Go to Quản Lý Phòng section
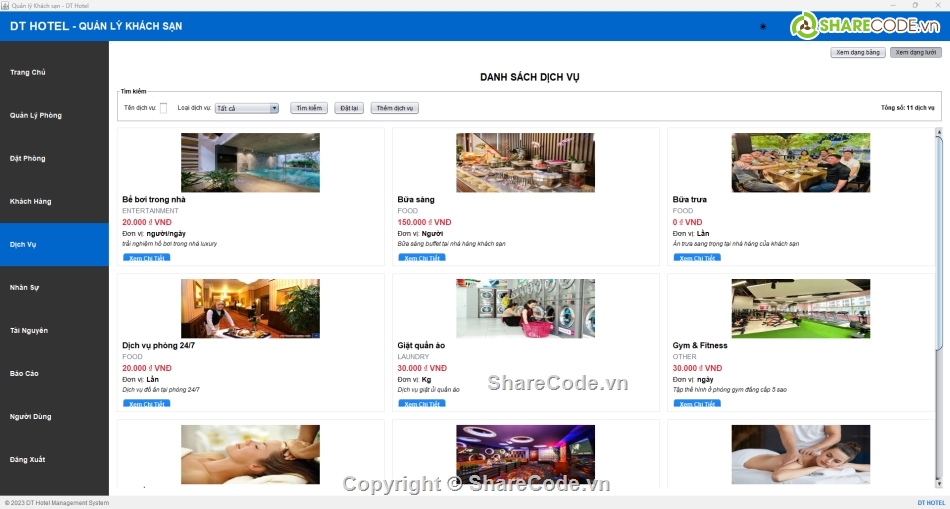The height and width of the screenshot is (509, 950). click(x=54, y=115)
